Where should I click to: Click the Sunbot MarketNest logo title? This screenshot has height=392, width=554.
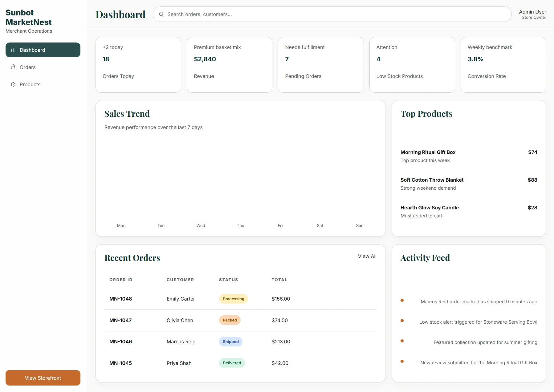pyautogui.click(x=29, y=17)
